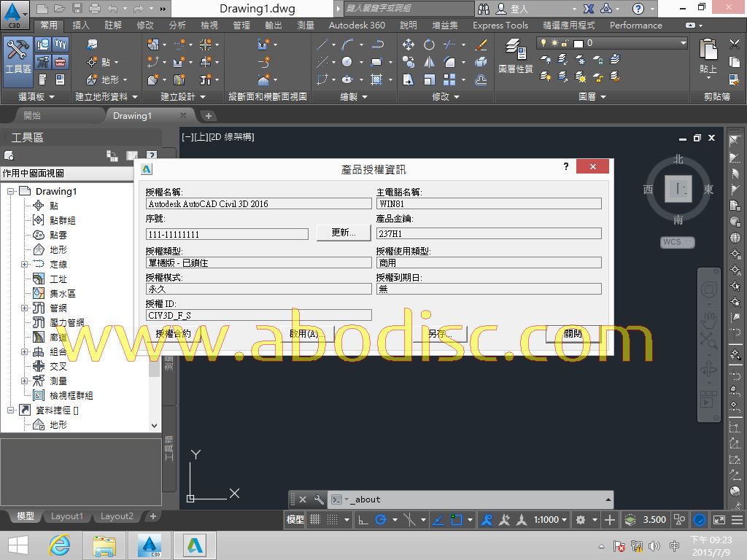Click the 工具區 Toolspace ribbon button
This screenshot has width=747, height=560.
(18, 61)
